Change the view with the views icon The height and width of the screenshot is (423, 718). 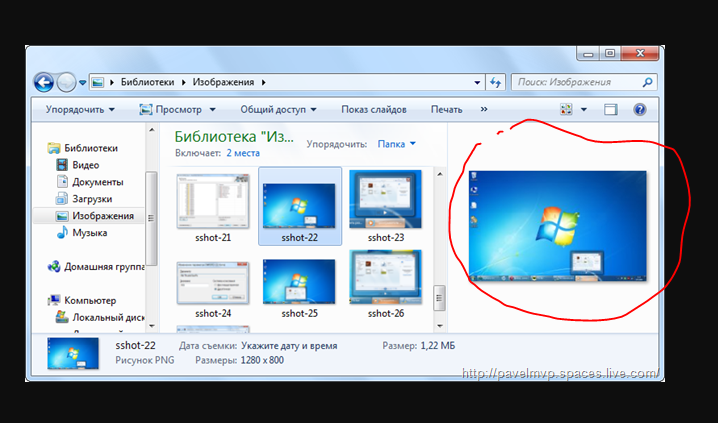[x=566, y=109]
